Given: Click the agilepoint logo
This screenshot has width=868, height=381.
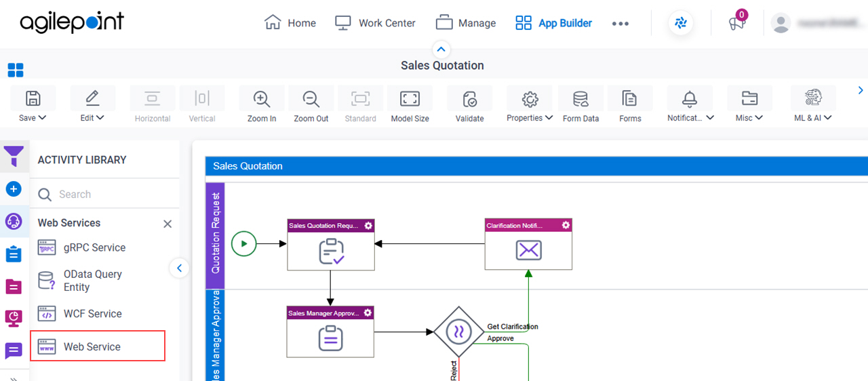Looking at the screenshot, I should [72, 22].
